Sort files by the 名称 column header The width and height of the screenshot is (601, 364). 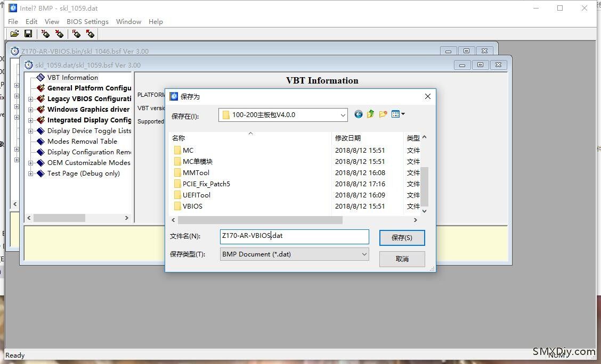click(250, 138)
